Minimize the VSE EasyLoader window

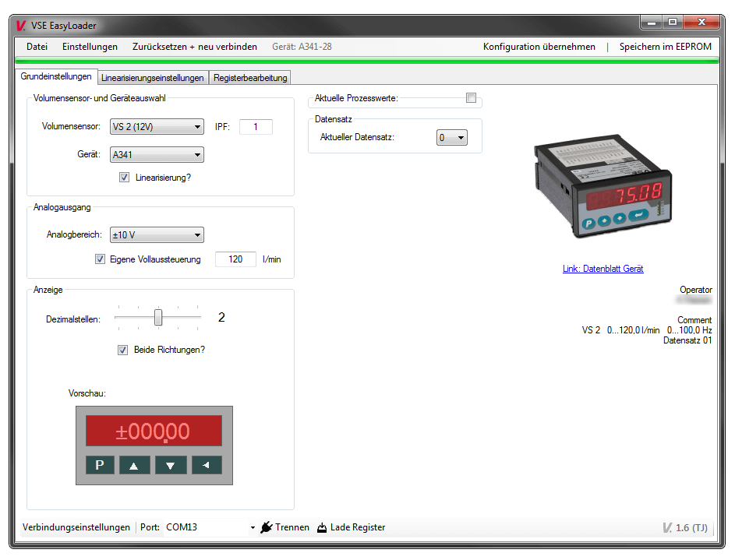pyautogui.click(x=651, y=23)
